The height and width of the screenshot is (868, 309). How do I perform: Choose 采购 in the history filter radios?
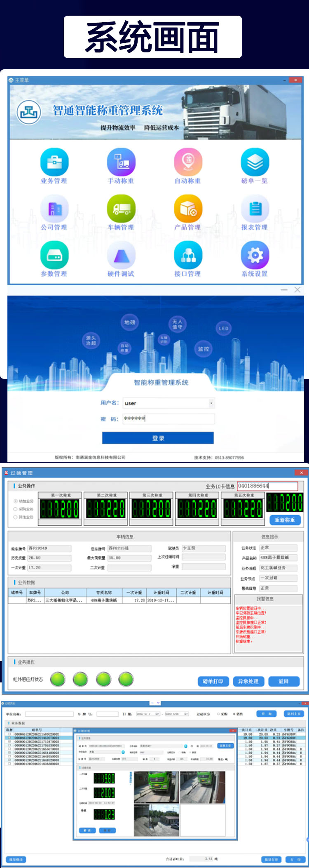point(218,714)
